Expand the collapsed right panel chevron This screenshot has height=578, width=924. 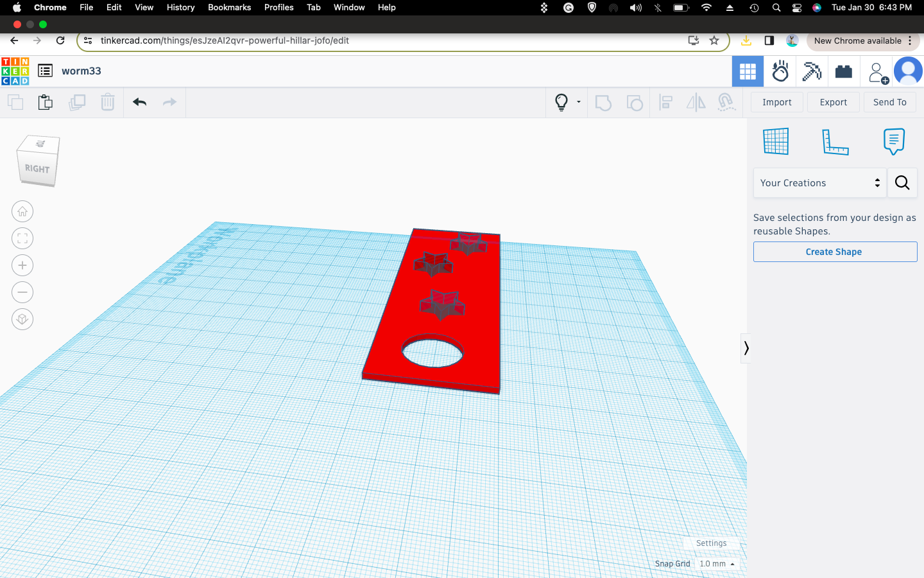point(746,348)
